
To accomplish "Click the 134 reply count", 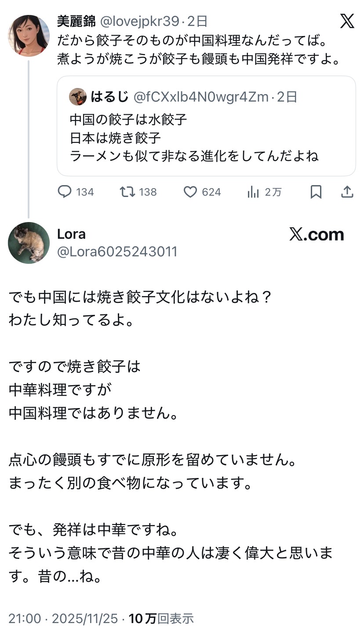I will 85,192.
